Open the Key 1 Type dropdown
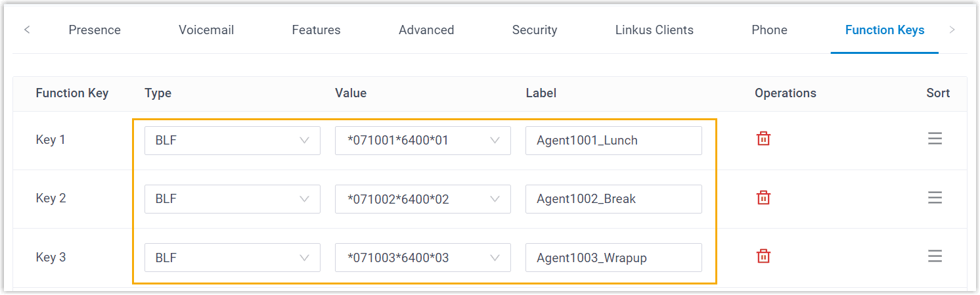Viewport: 980px width, 295px height. click(x=233, y=140)
